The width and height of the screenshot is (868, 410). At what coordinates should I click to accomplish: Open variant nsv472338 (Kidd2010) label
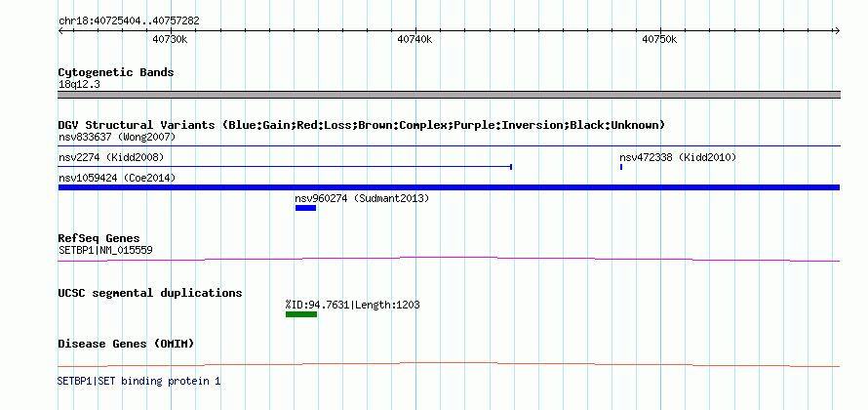pos(678,157)
